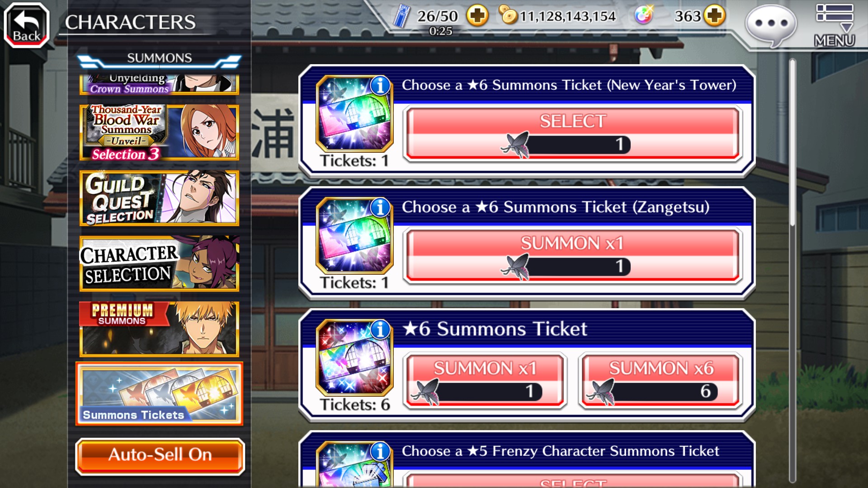Viewport: 868px width, 488px height.
Task: Summon x6 with ★6 Summons Ticket
Action: click(660, 380)
